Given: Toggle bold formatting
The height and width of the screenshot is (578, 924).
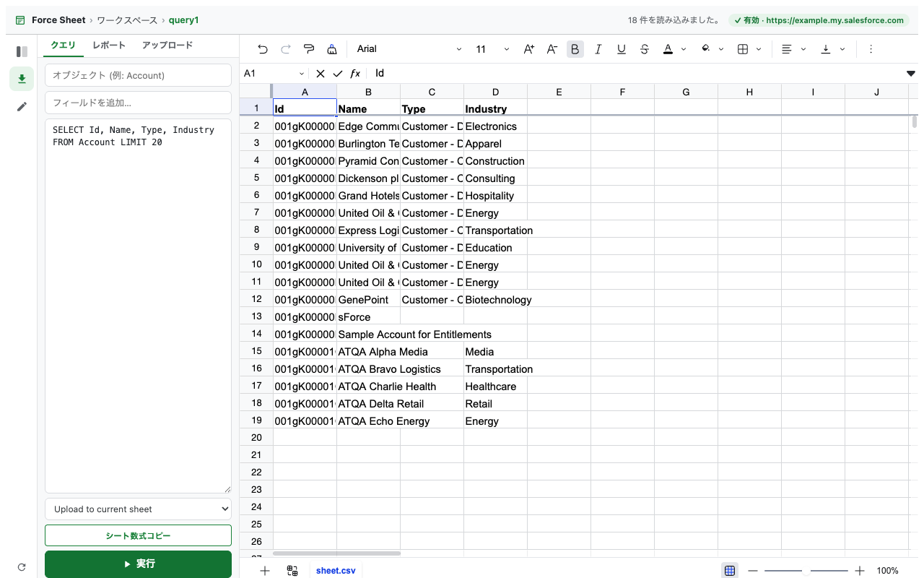Looking at the screenshot, I should click(x=575, y=49).
